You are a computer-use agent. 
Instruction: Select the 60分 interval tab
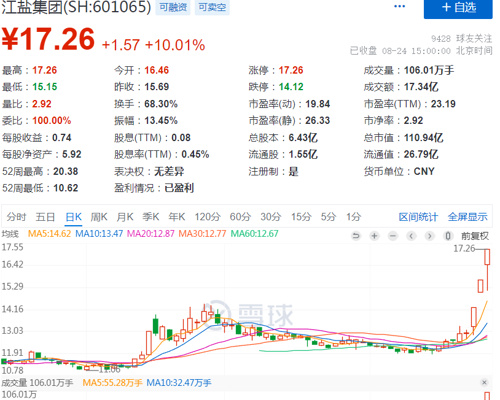240,217
